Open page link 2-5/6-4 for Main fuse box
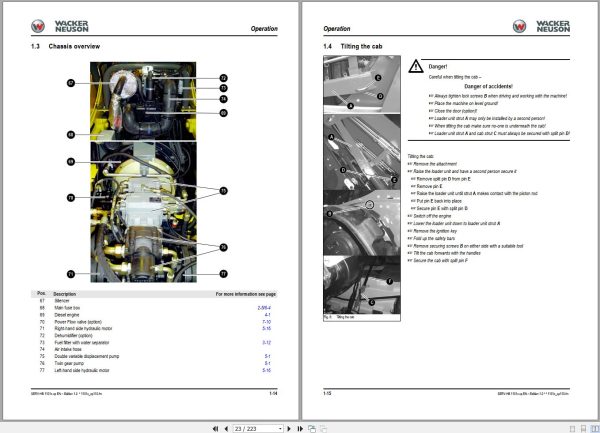Screen dimensions: 600x433 point(264,308)
